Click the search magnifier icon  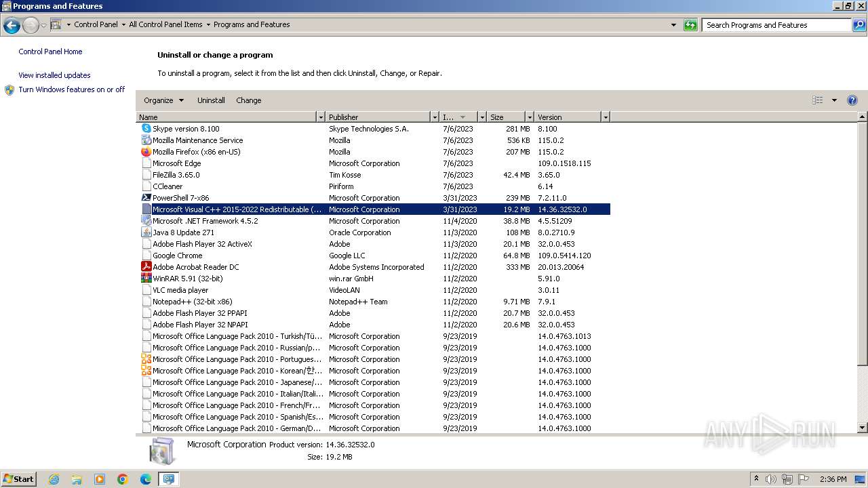pos(859,25)
